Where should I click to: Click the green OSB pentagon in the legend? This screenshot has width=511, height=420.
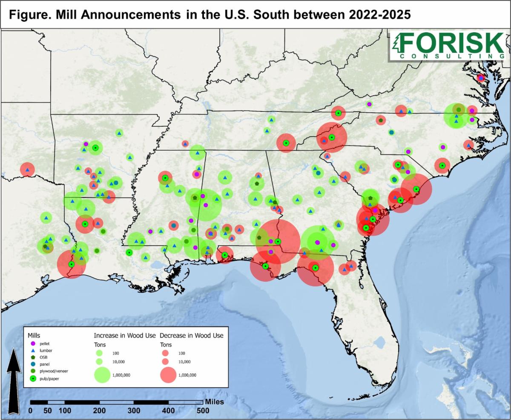pyautogui.click(x=33, y=357)
